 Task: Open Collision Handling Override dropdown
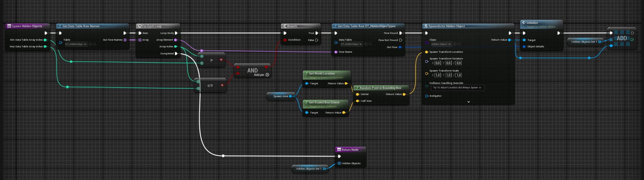coord(457,88)
